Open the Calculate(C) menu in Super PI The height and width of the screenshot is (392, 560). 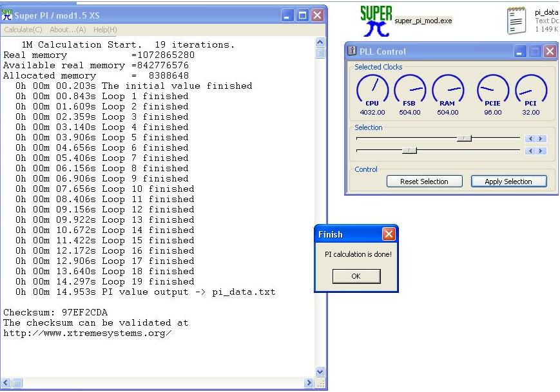tap(23, 30)
